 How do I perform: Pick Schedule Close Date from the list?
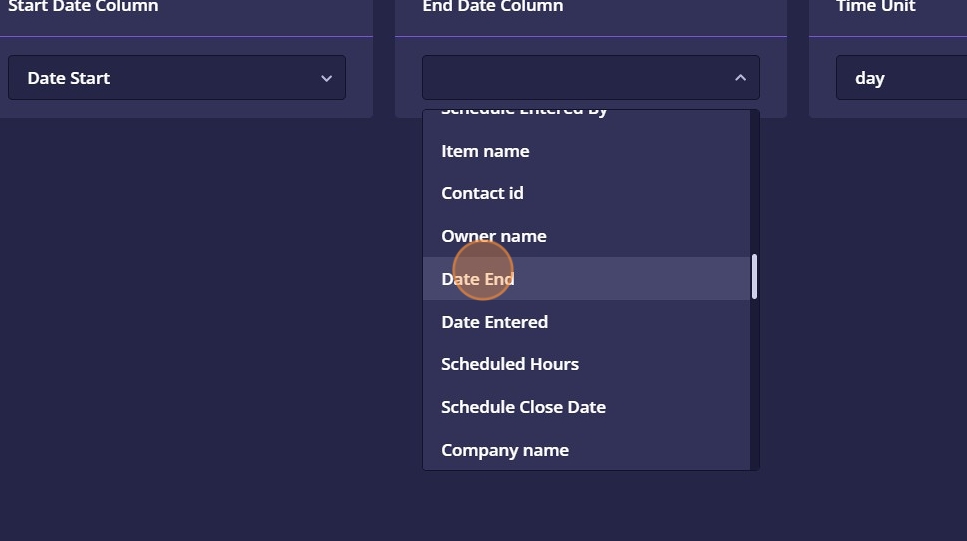[x=523, y=407]
